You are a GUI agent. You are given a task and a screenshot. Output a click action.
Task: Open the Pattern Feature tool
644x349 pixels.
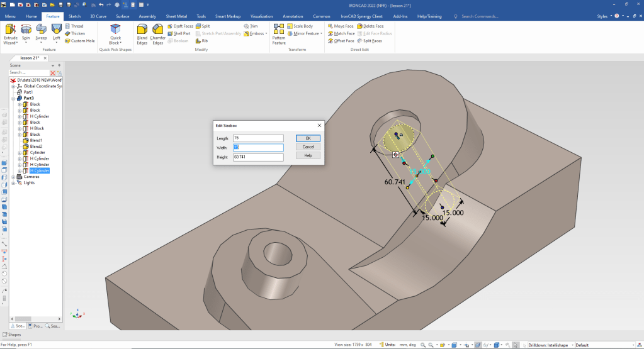[278, 30]
